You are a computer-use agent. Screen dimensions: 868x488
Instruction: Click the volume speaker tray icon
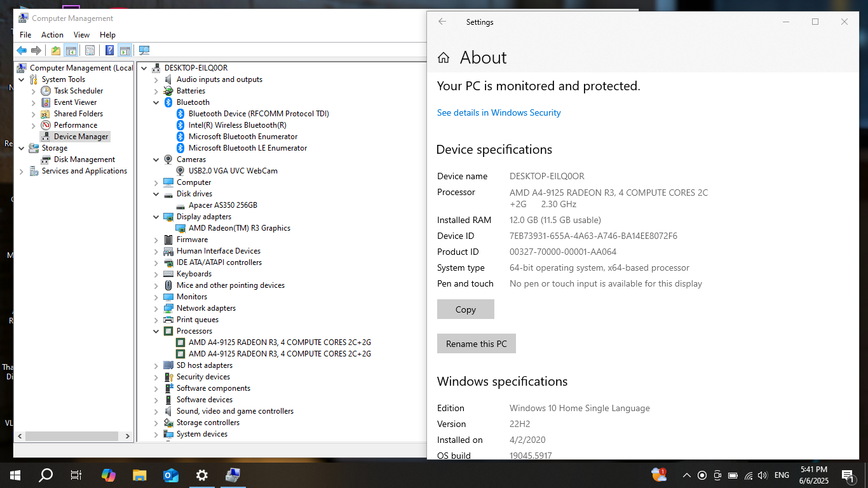coord(763,475)
